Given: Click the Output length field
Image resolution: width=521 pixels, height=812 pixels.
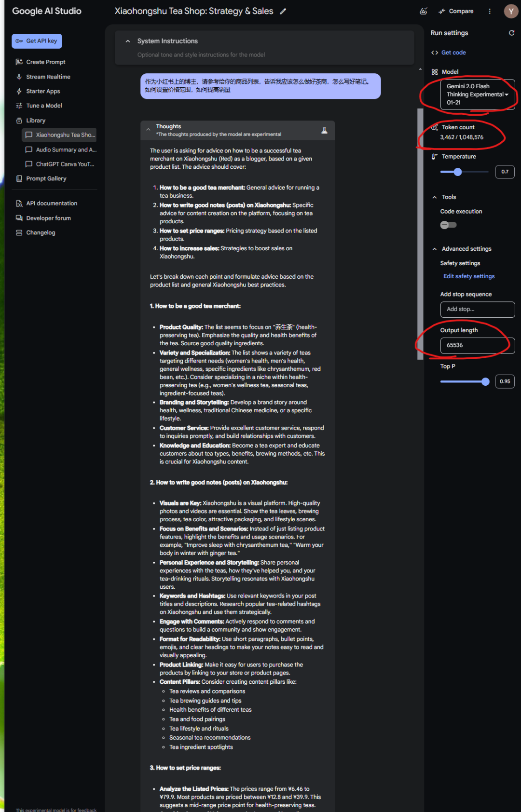Looking at the screenshot, I should (x=478, y=345).
